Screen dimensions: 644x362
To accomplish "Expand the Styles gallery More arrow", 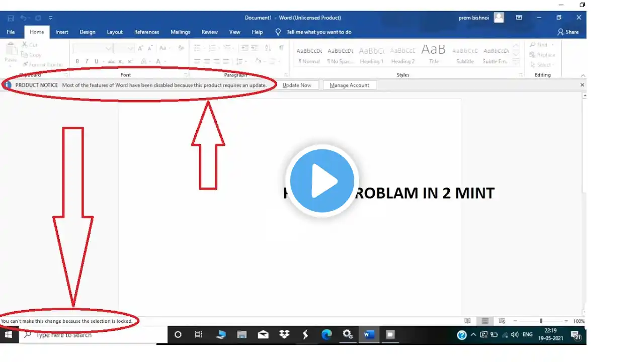I will [516, 63].
